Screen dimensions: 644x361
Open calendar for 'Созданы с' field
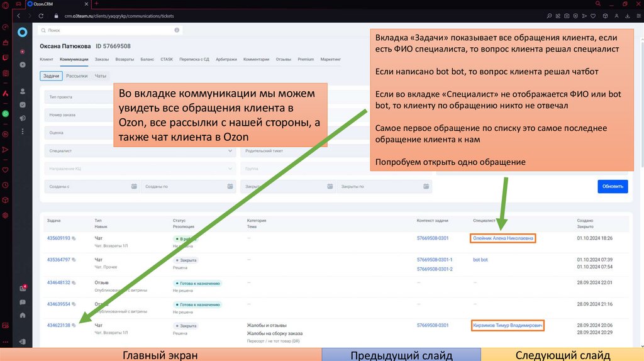point(134,186)
